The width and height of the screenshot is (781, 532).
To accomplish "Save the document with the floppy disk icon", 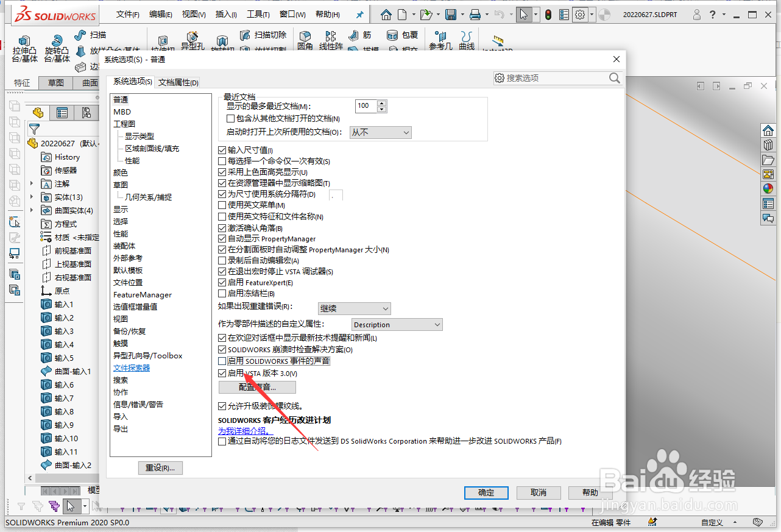I will [451, 15].
